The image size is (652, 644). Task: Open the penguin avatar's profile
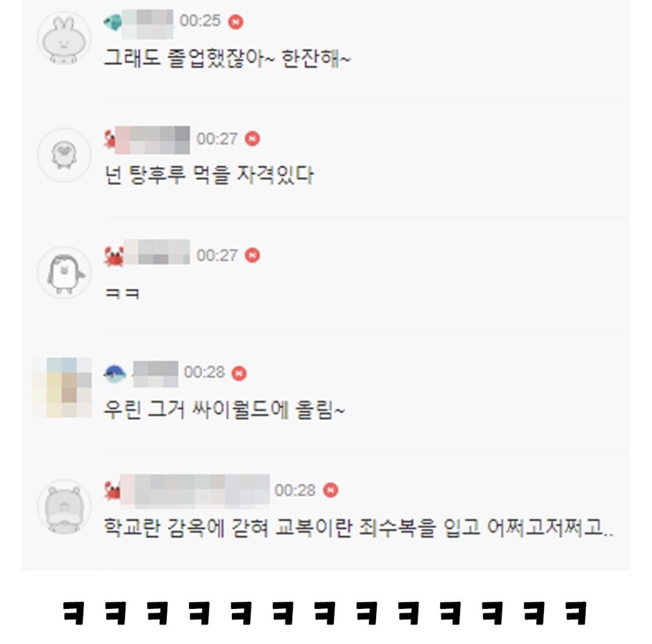(64, 273)
